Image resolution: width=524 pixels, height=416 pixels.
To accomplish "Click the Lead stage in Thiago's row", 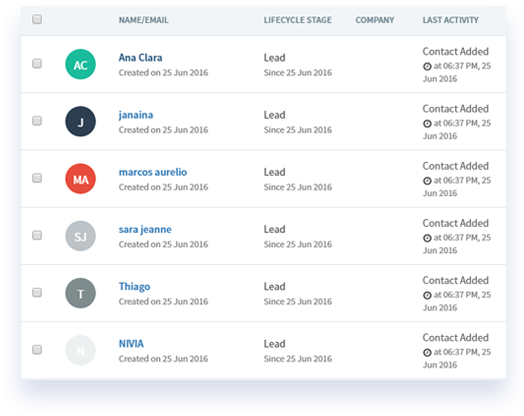I will point(274,286).
